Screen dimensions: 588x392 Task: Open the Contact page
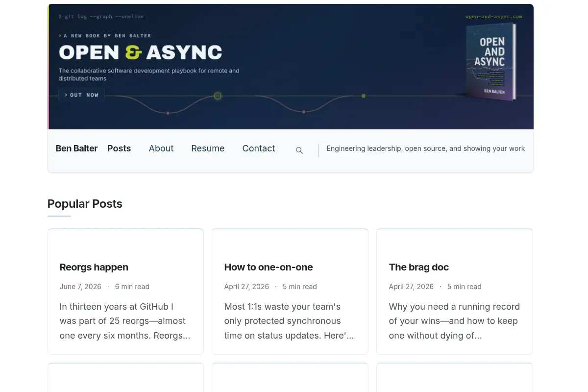coord(259,148)
